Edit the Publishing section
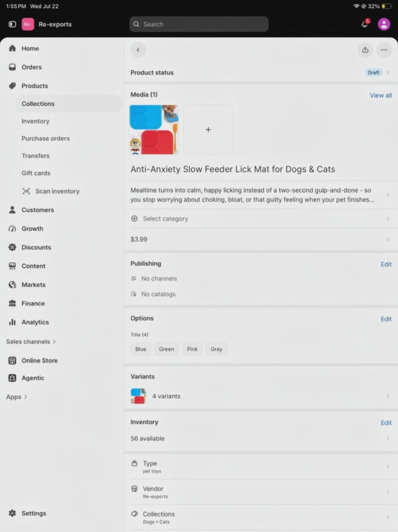The image size is (398, 532). coord(386,264)
